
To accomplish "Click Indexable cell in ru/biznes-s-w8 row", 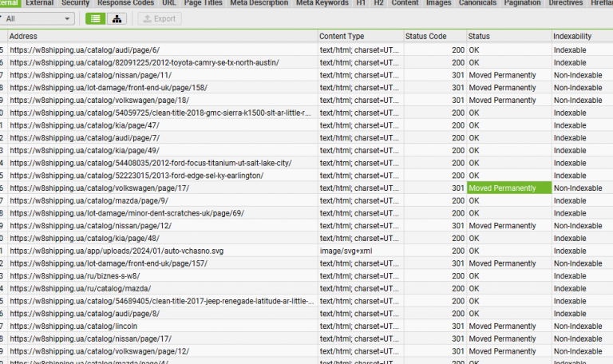I will [570, 276].
